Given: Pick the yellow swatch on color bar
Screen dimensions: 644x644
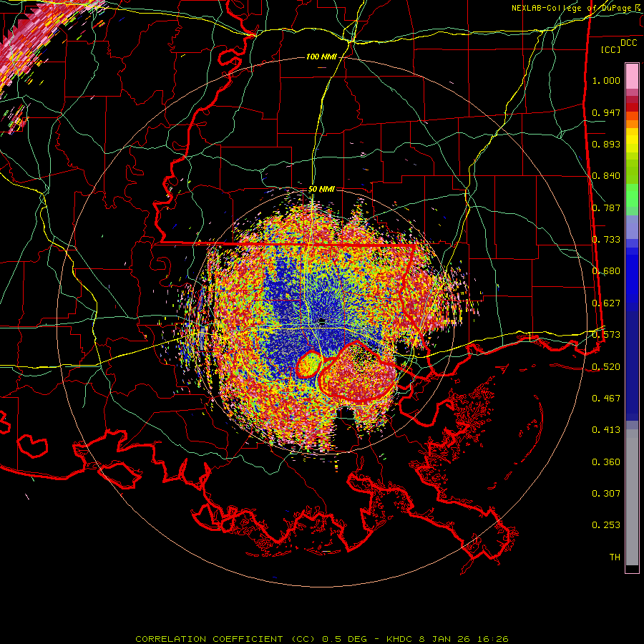Looking at the screenshot, I should click(x=632, y=141).
